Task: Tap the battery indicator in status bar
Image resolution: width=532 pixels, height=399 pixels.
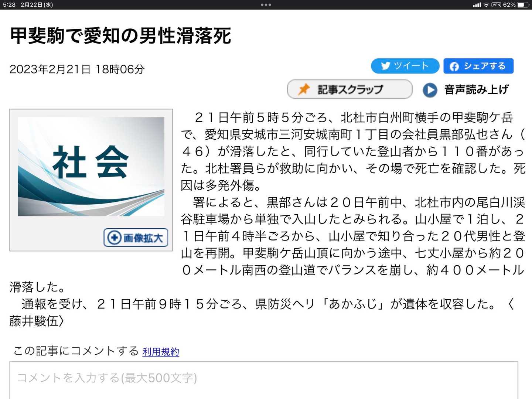Action: point(523,5)
